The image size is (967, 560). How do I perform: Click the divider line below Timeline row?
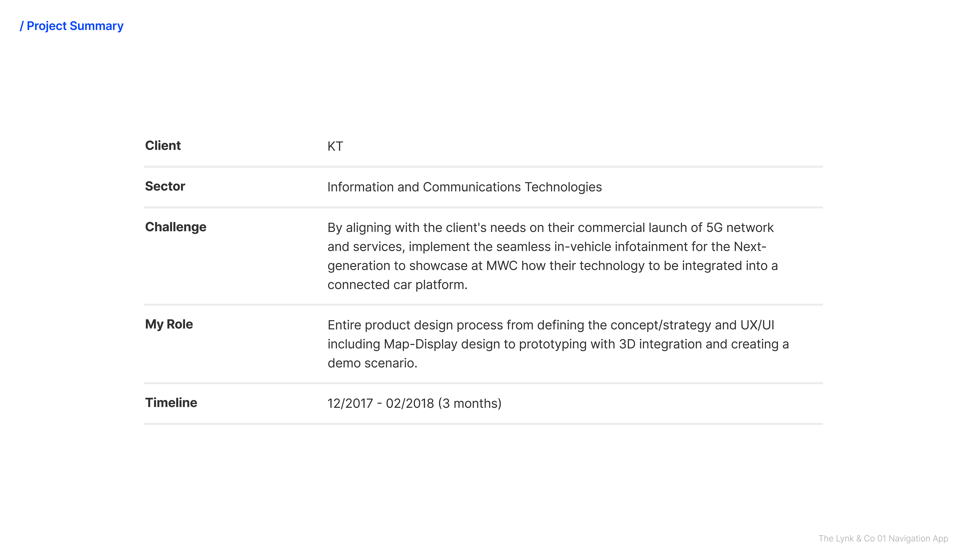[x=483, y=424]
